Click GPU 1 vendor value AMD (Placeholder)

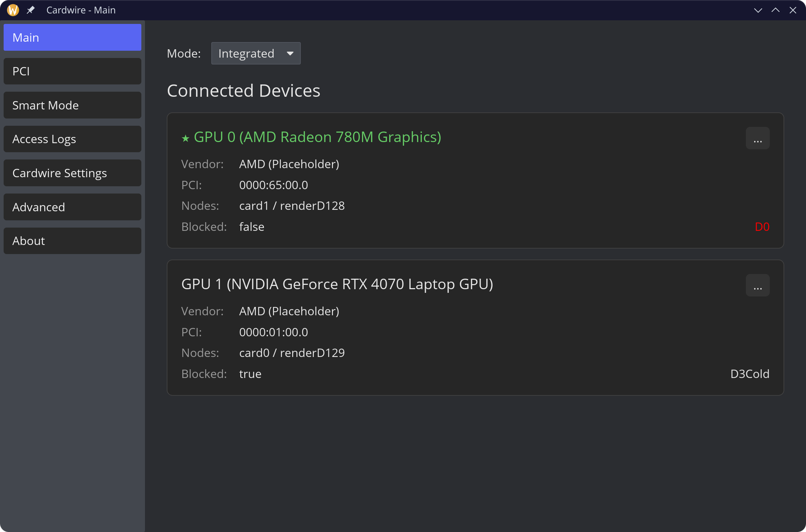pos(289,311)
